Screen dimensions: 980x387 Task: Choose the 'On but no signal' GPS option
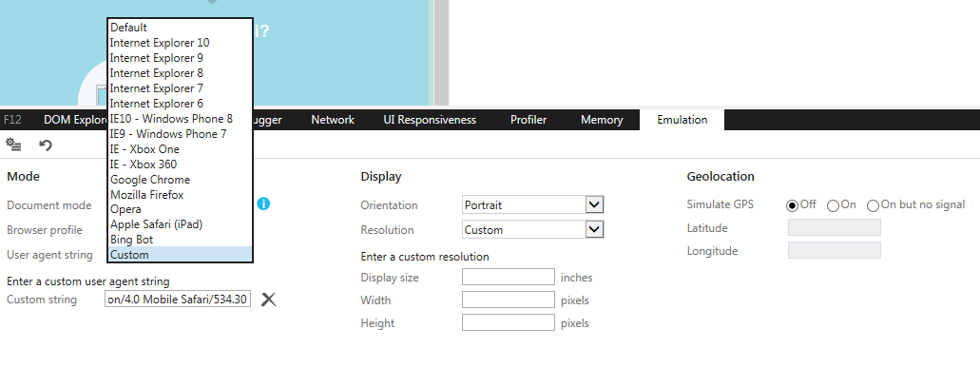(x=873, y=204)
